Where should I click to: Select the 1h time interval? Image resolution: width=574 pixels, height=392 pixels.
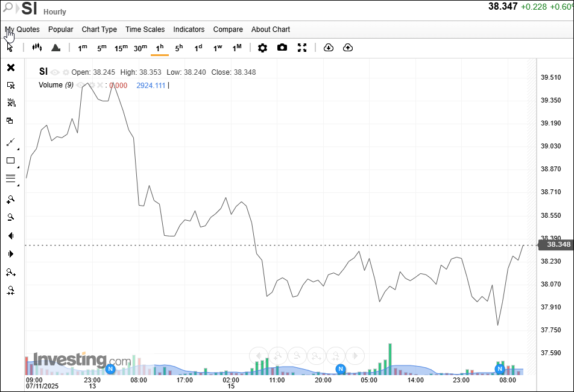click(160, 48)
